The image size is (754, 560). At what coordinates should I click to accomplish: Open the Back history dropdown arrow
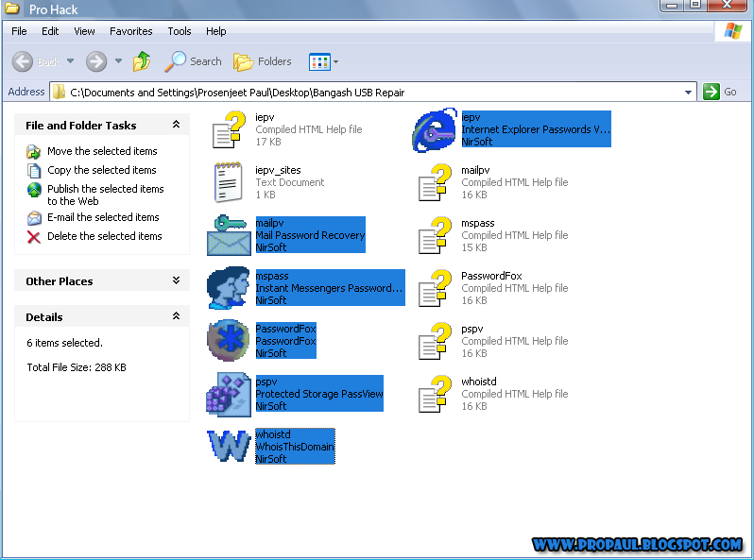tap(70, 61)
